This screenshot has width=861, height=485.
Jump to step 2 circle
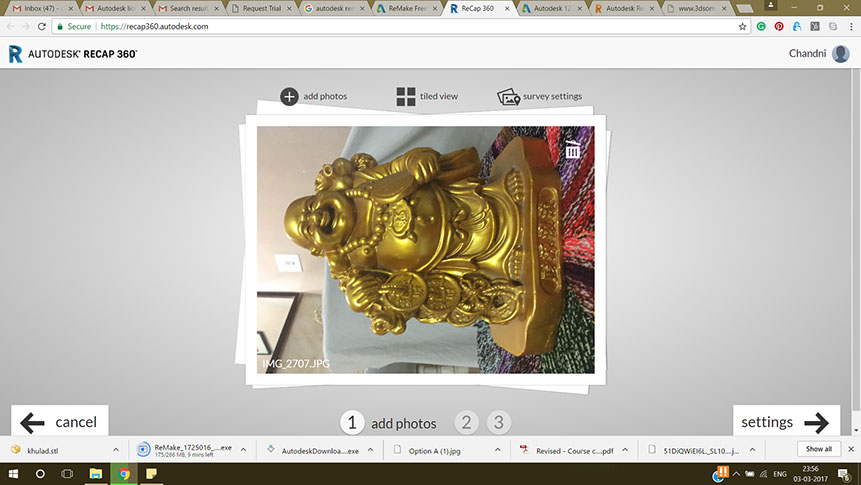[x=466, y=422]
